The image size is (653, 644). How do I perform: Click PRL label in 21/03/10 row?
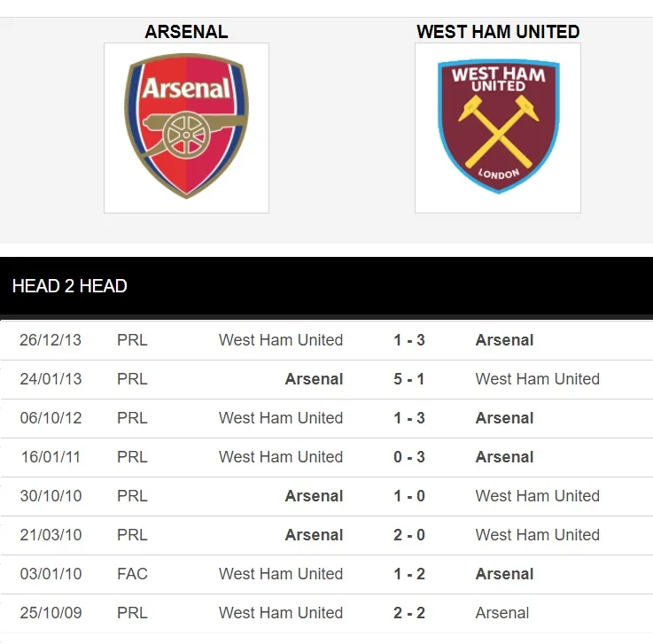point(132,535)
